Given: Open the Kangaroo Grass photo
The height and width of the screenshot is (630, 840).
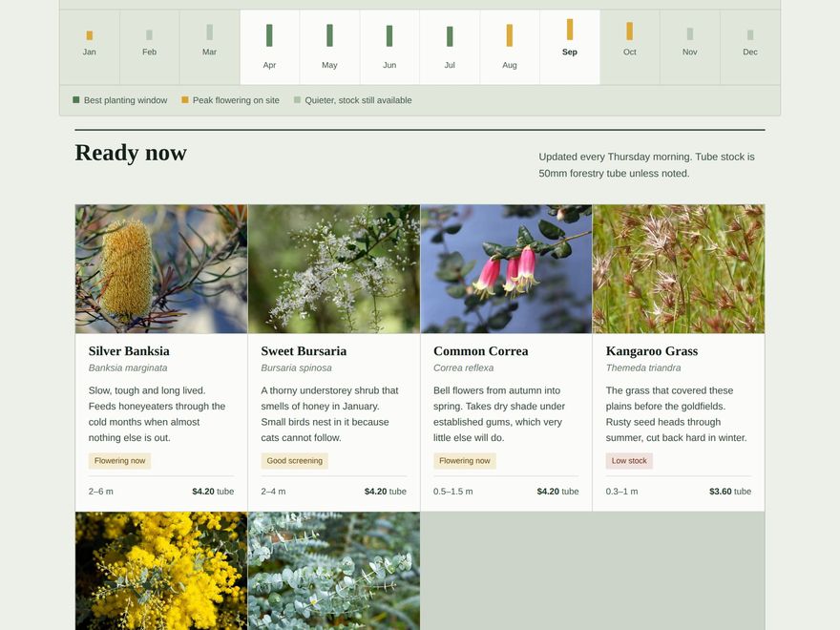Looking at the screenshot, I should 679,269.
